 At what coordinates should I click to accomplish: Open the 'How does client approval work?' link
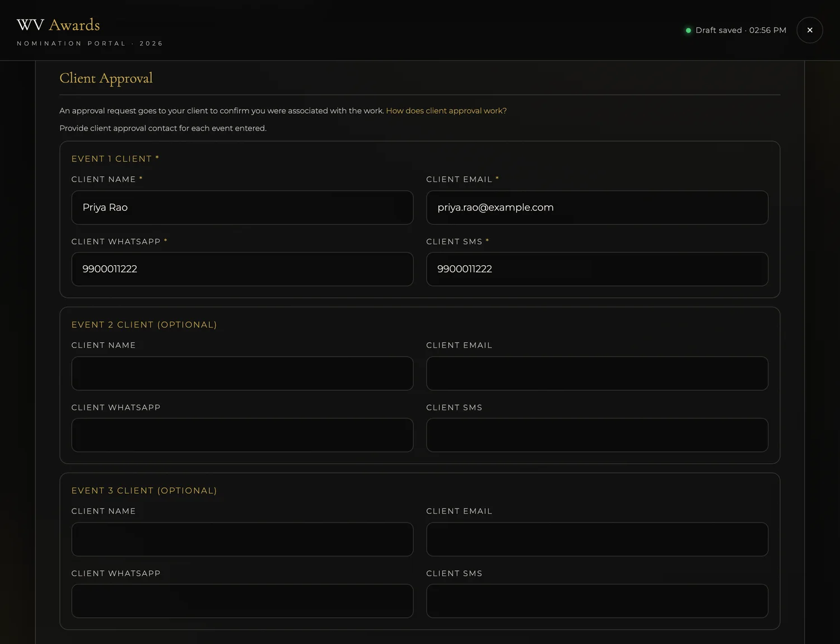[446, 111]
